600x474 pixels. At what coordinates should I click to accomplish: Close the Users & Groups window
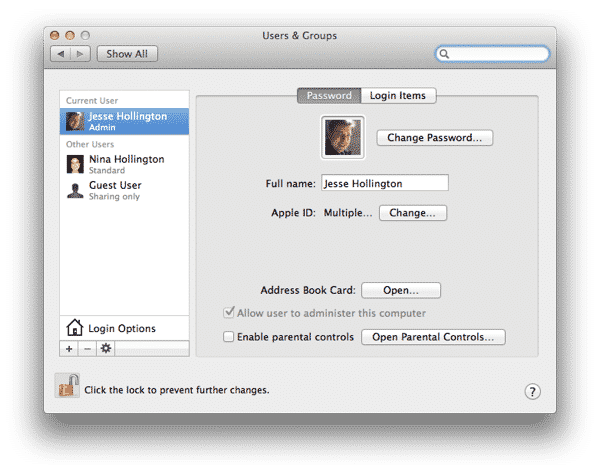pyautogui.click(x=55, y=36)
